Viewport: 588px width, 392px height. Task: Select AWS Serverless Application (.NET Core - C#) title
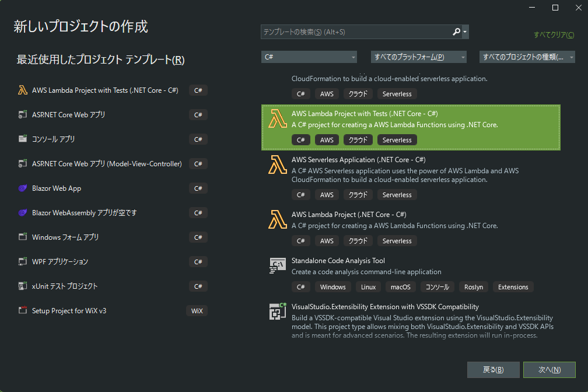[x=359, y=160]
